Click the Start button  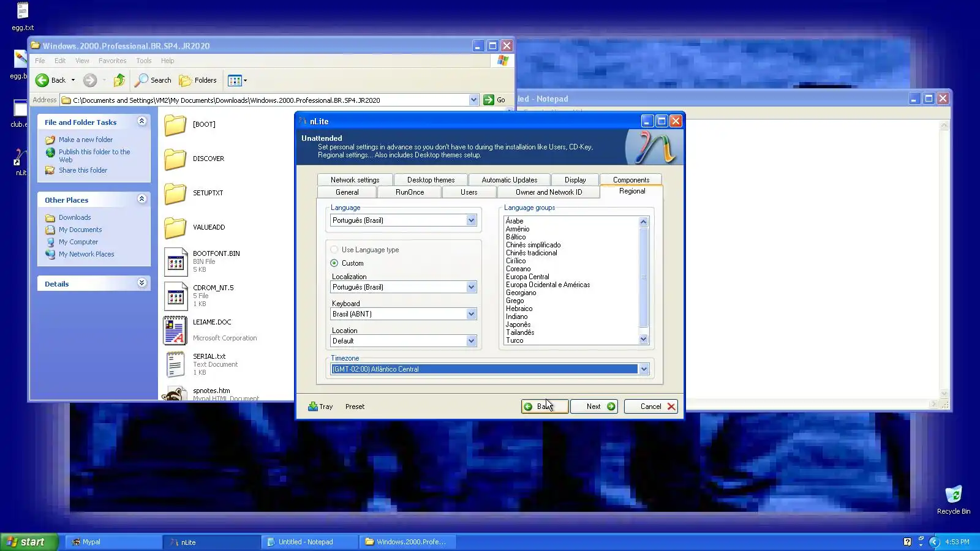[x=29, y=542]
